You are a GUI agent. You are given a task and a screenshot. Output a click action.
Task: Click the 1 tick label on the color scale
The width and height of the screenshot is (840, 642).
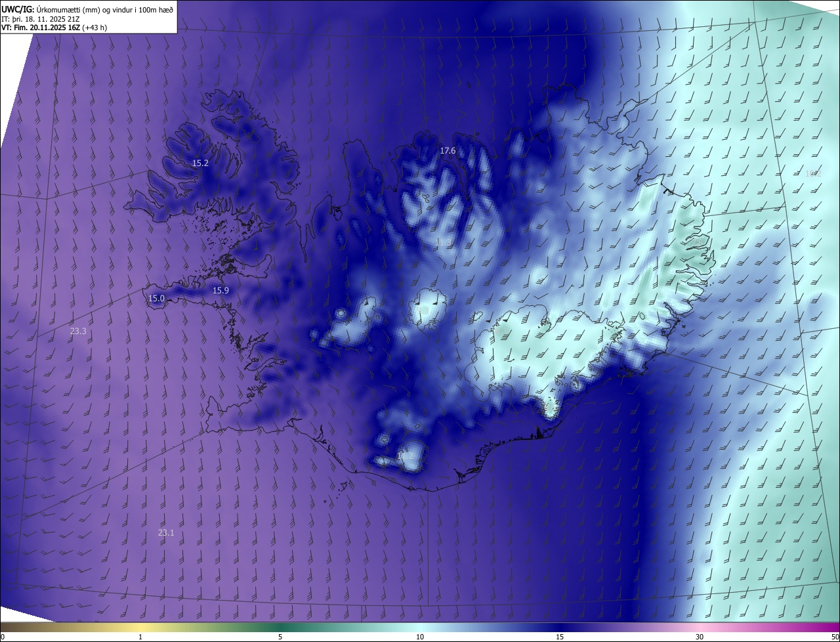click(x=140, y=637)
